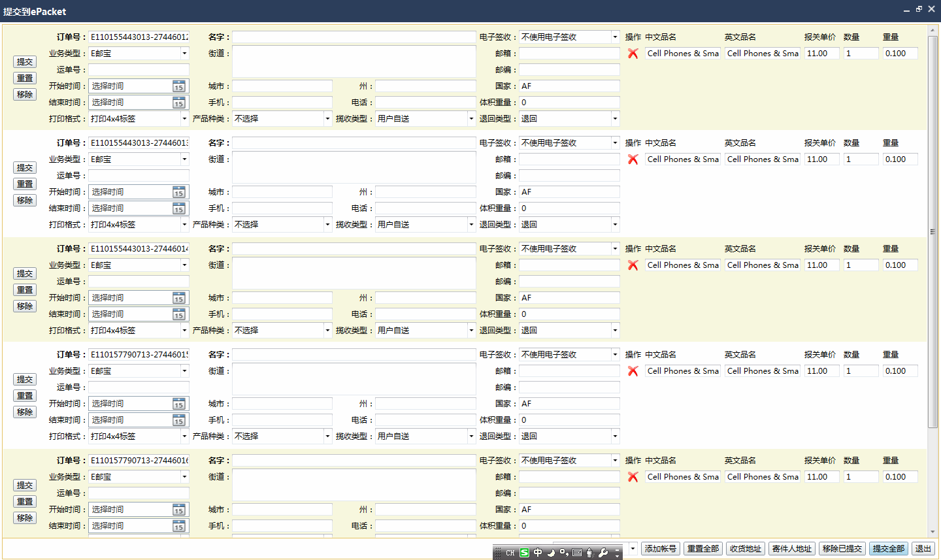
Task: Click 报关单价 value 11.00 in order 27446012
Action: coord(821,54)
